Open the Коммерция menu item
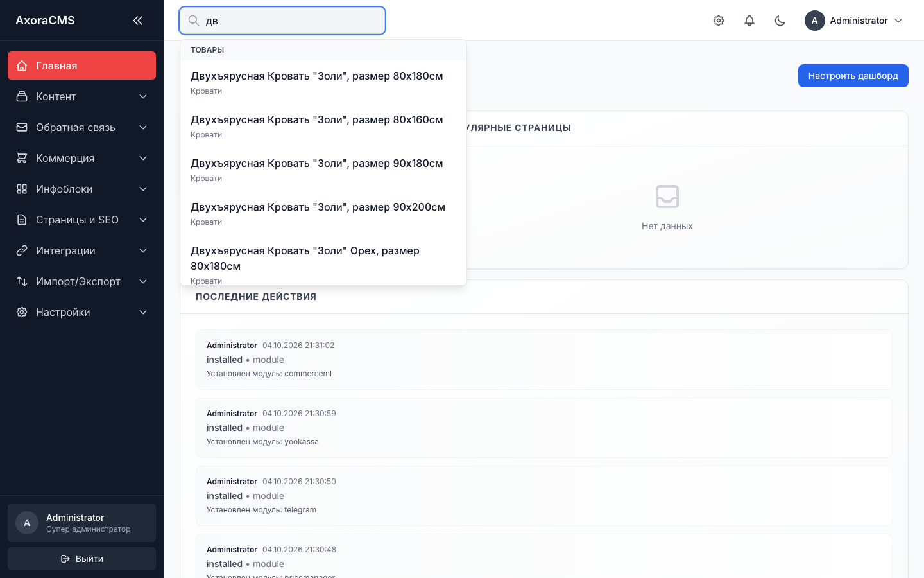Viewport: 924px width, 578px height. (x=81, y=158)
